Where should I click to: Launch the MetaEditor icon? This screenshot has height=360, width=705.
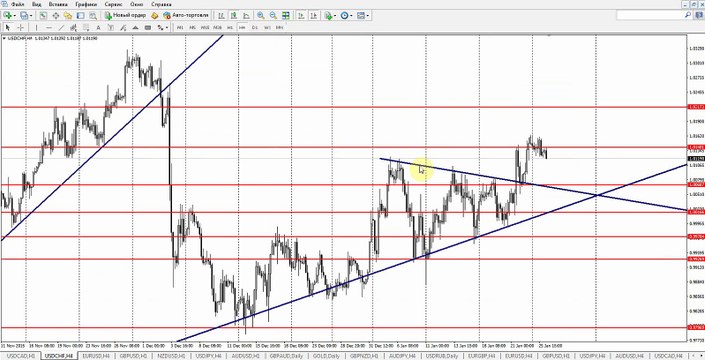[154, 16]
